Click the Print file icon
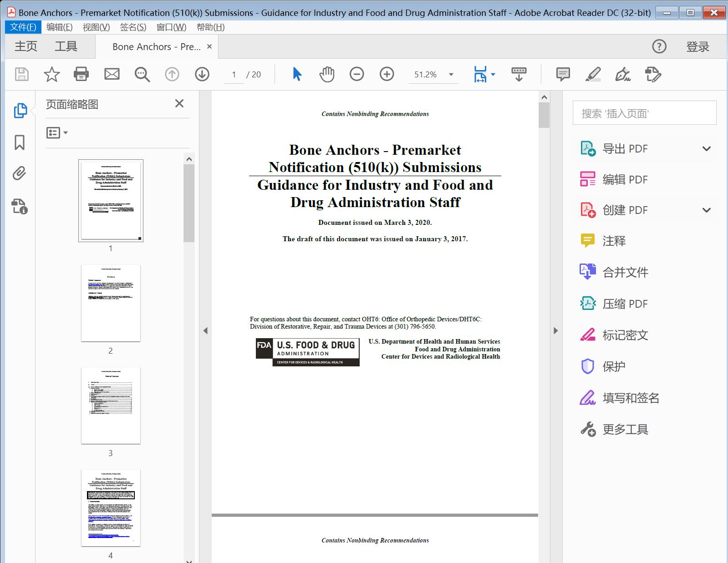The image size is (728, 563). (x=81, y=74)
